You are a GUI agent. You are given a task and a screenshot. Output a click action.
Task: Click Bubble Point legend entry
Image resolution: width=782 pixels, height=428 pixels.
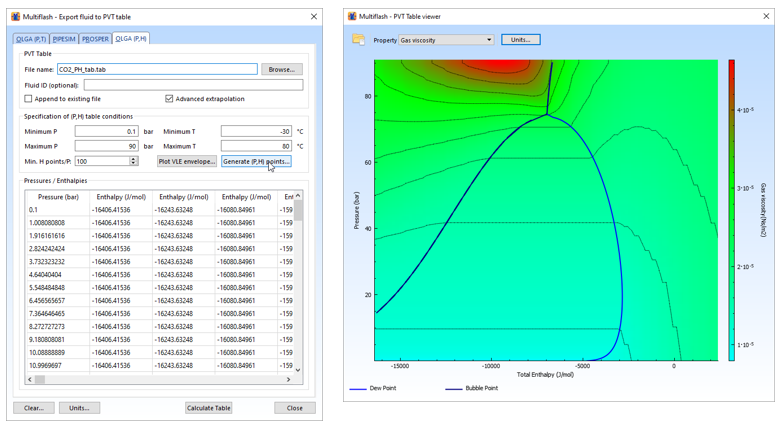(x=472, y=388)
